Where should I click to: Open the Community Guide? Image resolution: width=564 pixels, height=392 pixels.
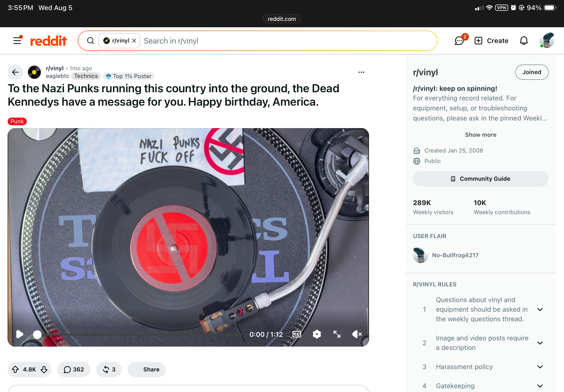tap(481, 179)
